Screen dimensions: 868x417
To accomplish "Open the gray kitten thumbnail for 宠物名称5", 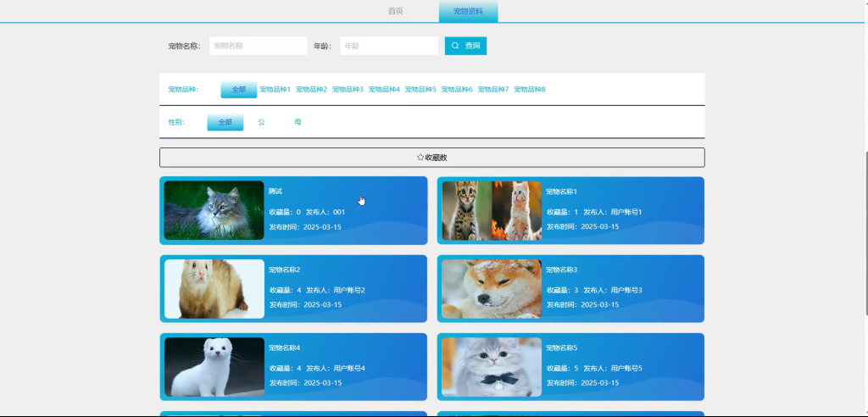I will (x=492, y=367).
